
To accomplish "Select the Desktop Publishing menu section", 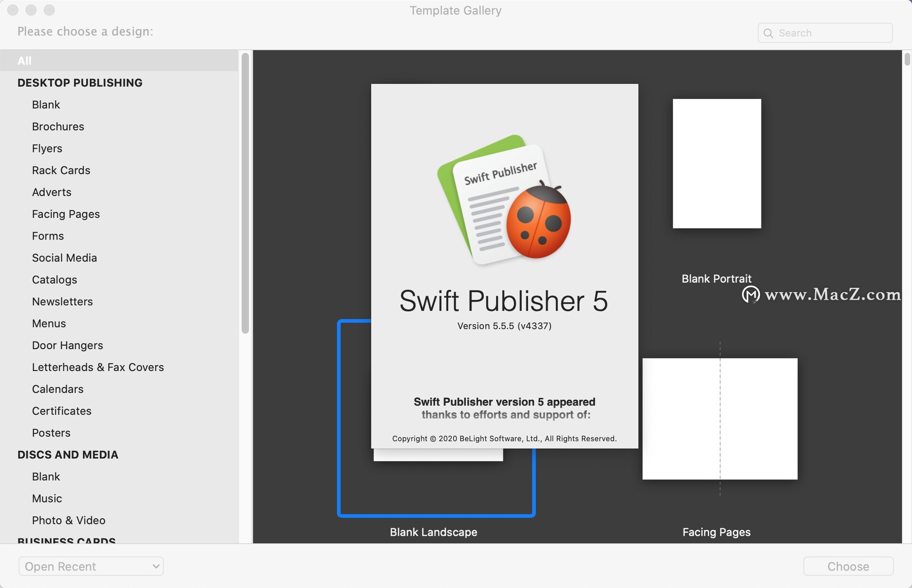I will 80,82.
